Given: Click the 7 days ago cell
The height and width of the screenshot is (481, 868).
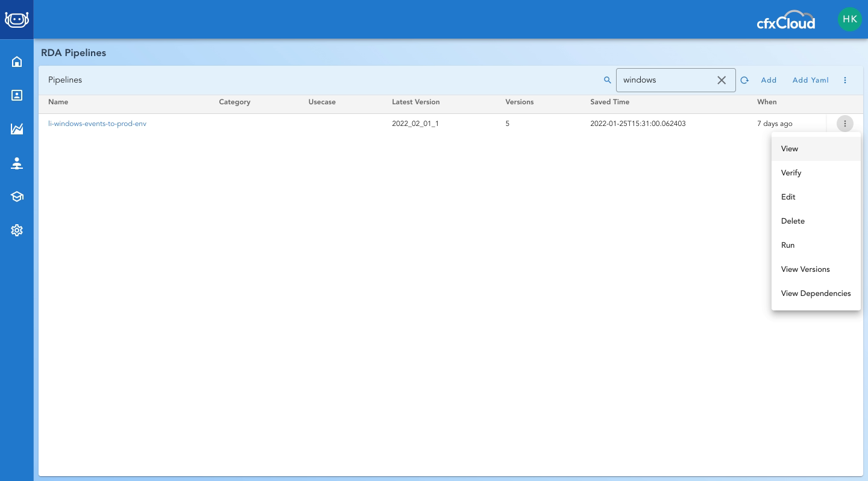Looking at the screenshot, I should [775, 124].
